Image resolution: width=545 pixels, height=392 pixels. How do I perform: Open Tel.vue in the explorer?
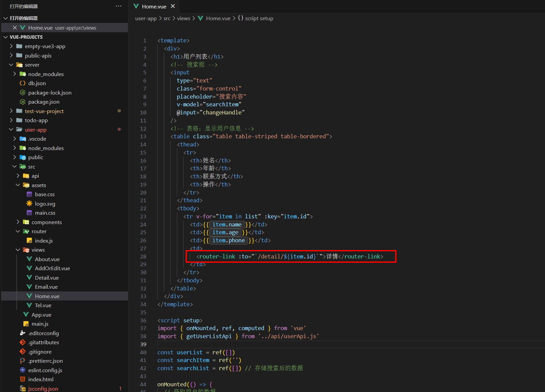point(43,305)
